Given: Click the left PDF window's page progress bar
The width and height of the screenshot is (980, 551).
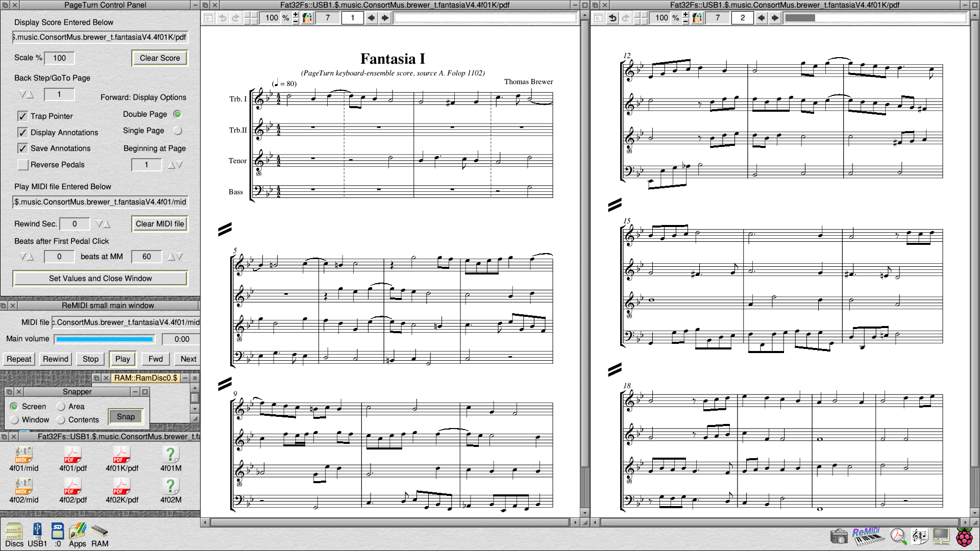Looking at the screenshot, I should (x=485, y=18).
